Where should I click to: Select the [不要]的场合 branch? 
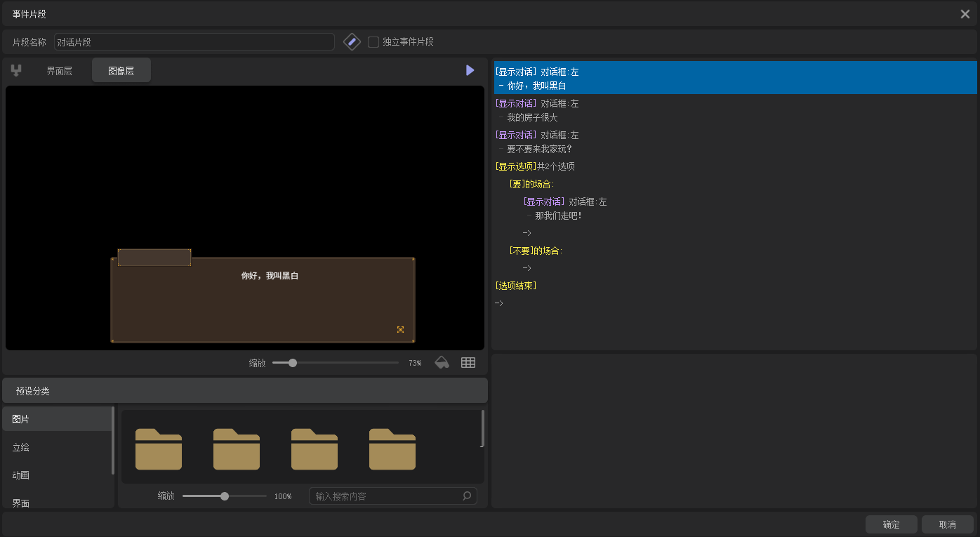click(x=536, y=251)
